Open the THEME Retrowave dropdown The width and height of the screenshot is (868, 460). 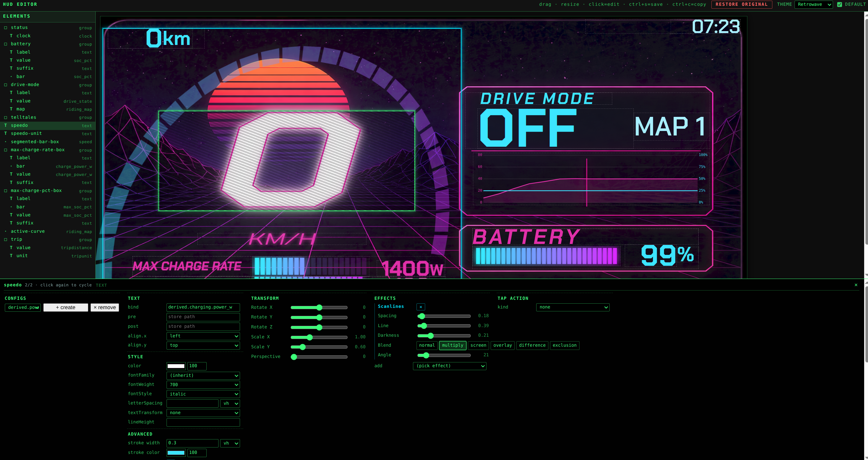tap(813, 4)
